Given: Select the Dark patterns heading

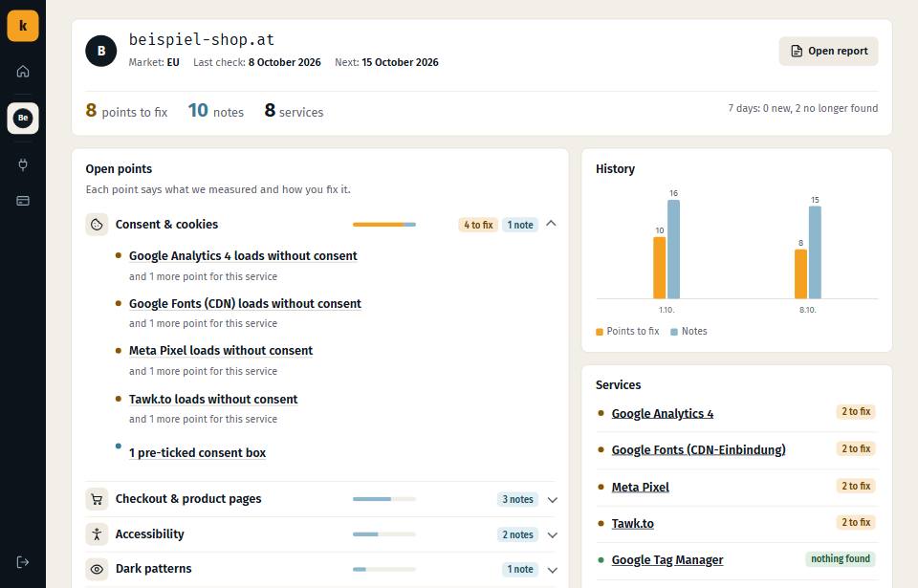Looking at the screenshot, I should [x=153, y=569].
